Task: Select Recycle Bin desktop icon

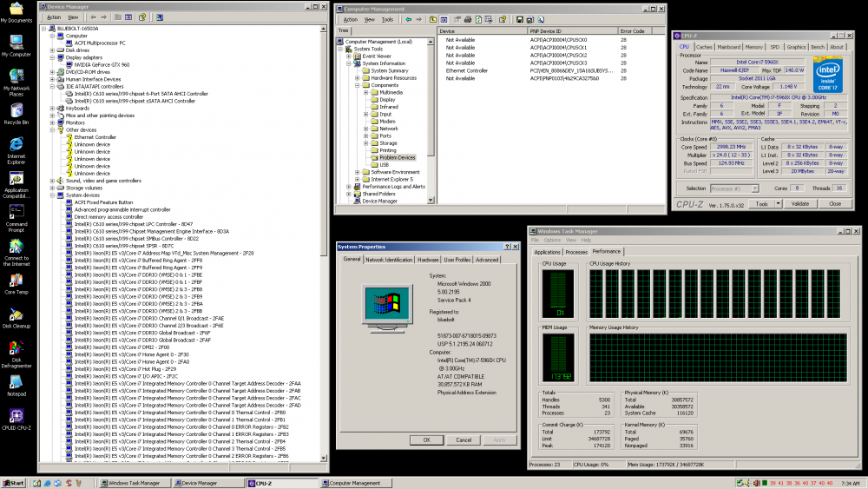Action: [16, 114]
